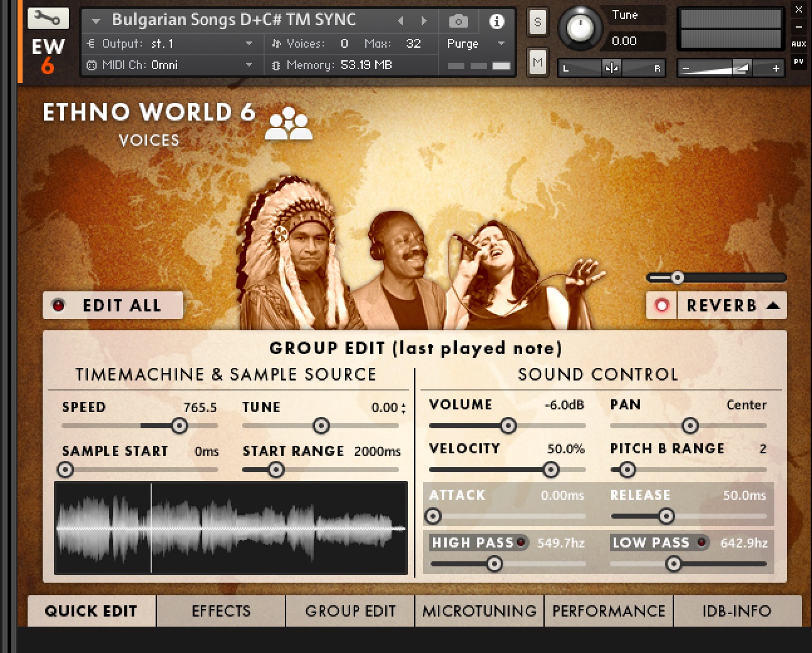
Task: Click the AUX sends button
Action: coord(799,44)
